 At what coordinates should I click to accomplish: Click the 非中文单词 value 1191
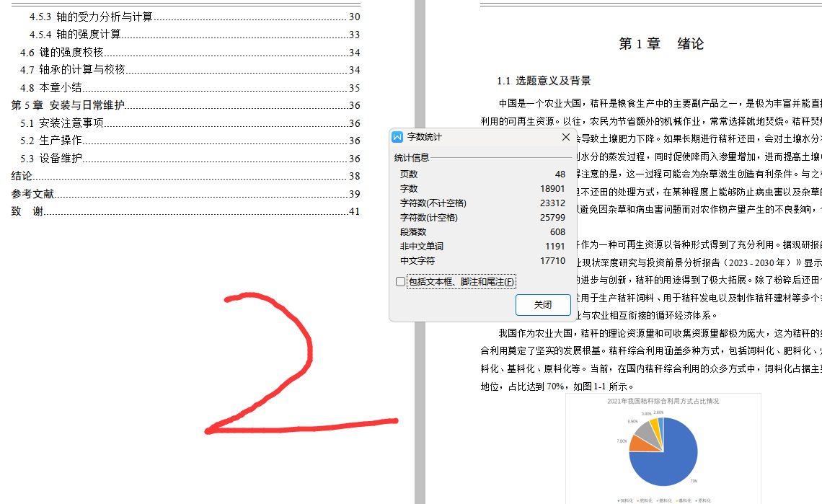pos(554,247)
